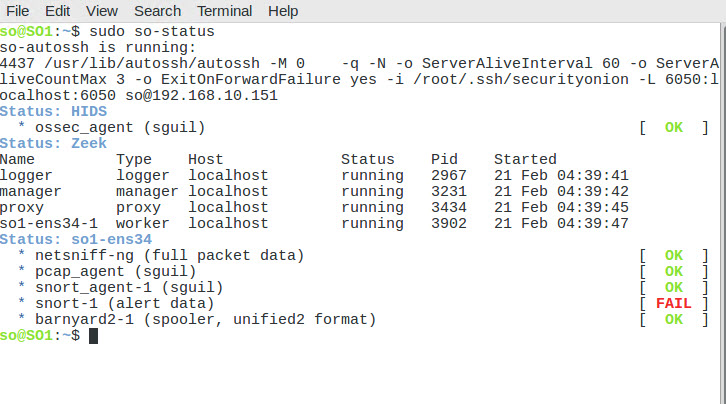Image resolution: width=726 pixels, height=404 pixels.
Task: Click the terminal cursor at the last prompt
Action: (94, 335)
